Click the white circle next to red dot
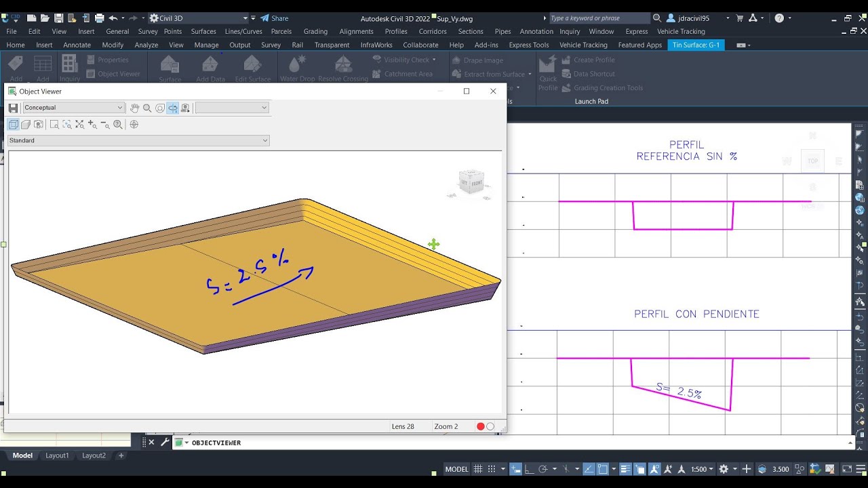 point(490,426)
